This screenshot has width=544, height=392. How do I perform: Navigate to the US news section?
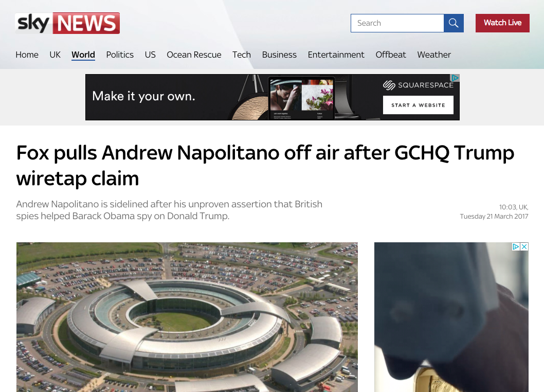tap(150, 55)
